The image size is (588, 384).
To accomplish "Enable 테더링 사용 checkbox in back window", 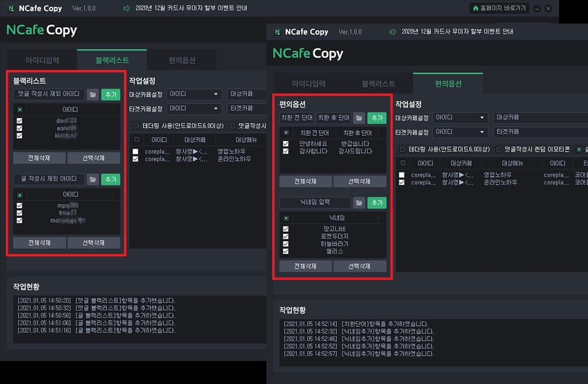I will [x=136, y=126].
